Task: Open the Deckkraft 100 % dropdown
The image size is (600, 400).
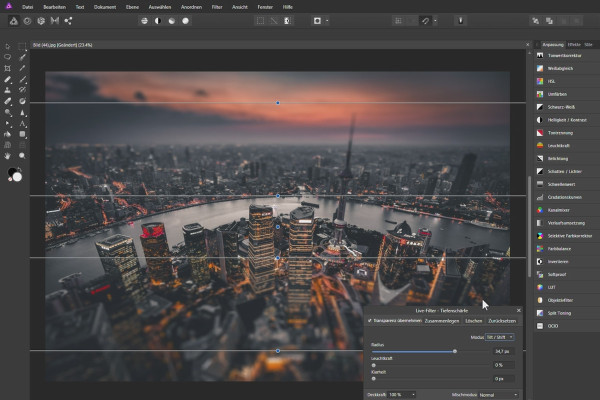Action: 402,395
